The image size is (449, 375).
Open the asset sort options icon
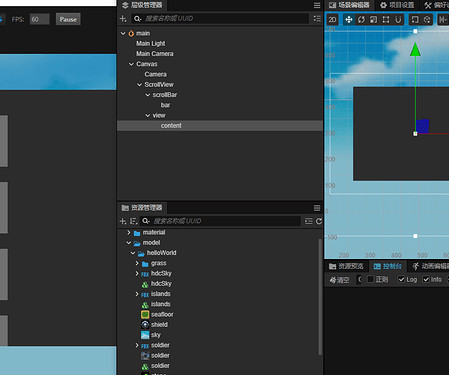134,221
